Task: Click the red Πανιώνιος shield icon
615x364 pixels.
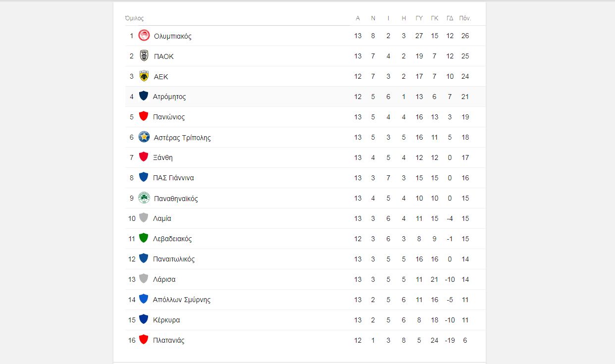Action: [144, 116]
